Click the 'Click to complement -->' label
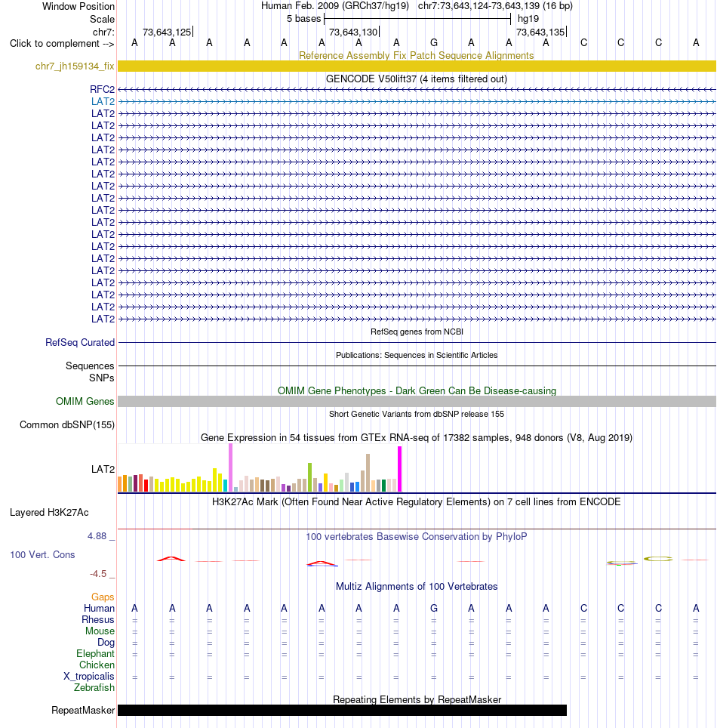 tap(62, 43)
